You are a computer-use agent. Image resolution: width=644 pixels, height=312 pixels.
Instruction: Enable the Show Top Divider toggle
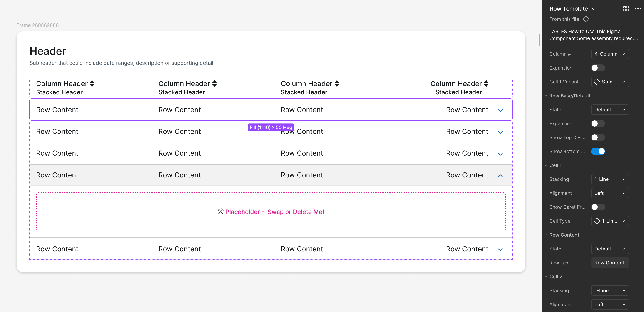point(598,137)
